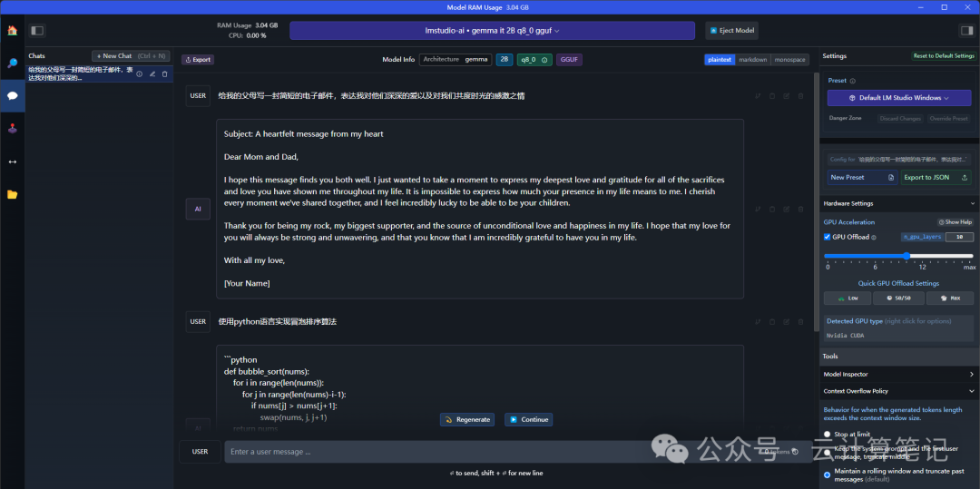
Task: Toggle the right settings panel icon
Action: point(966,30)
